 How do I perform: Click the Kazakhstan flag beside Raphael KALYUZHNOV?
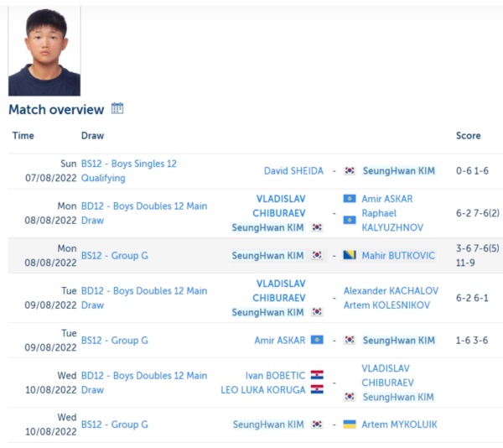[350, 220]
